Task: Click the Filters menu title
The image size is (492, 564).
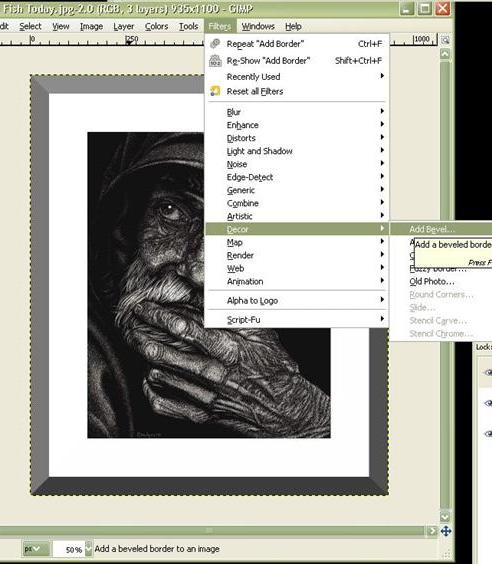Action: click(220, 26)
